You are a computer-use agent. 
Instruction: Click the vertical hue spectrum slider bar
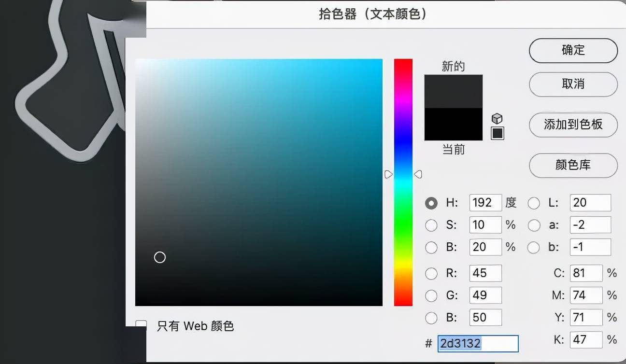pos(403,182)
